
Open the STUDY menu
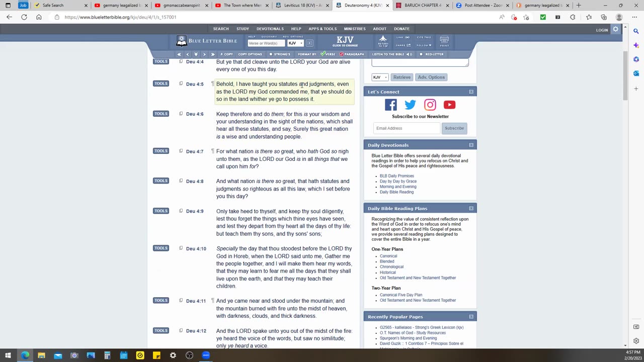243,29
